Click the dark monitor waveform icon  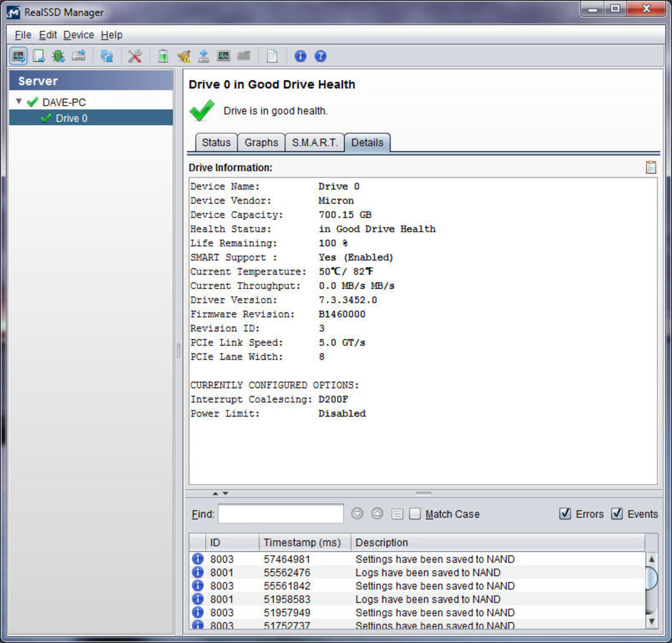pyautogui.click(x=223, y=56)
